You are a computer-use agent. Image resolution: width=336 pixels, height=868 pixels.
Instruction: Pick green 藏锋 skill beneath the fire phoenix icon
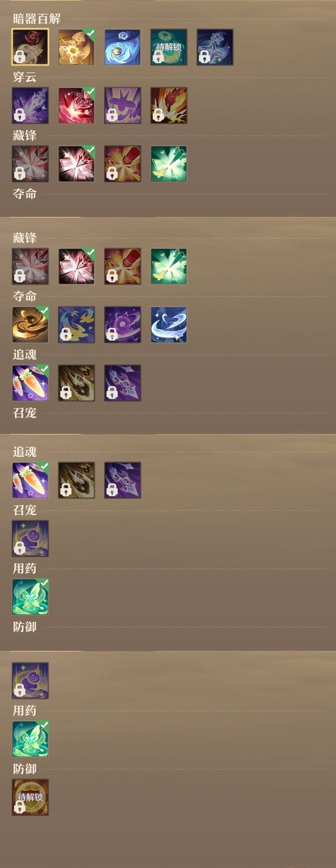tap(169, 164)
